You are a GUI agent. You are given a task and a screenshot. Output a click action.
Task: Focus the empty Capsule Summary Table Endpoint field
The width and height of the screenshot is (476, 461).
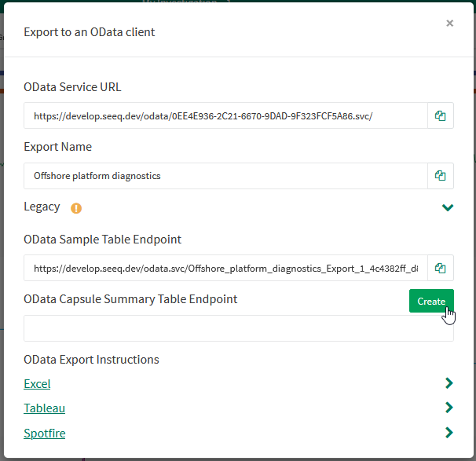(x=238, y=328)
